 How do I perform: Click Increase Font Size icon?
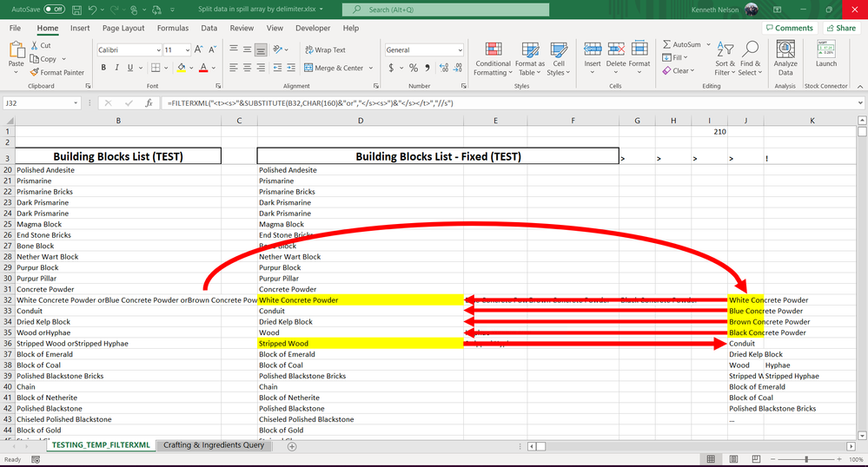point(199,49)
